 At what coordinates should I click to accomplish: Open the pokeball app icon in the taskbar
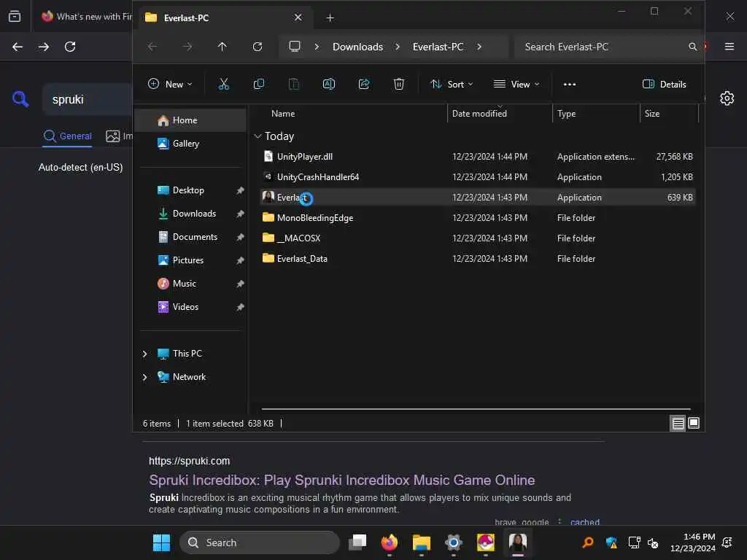pyautogui.click(x=485, y=542)
